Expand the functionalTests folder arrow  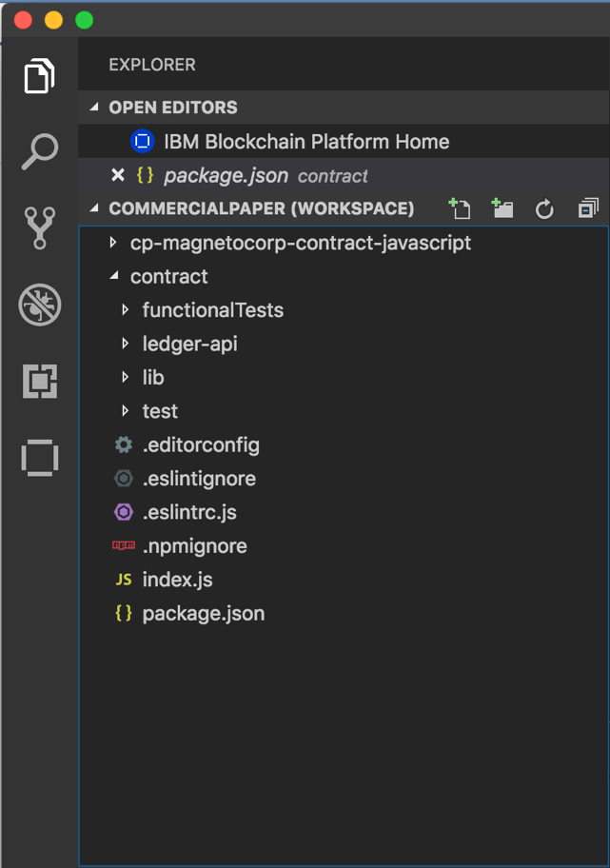click(125, 310)
